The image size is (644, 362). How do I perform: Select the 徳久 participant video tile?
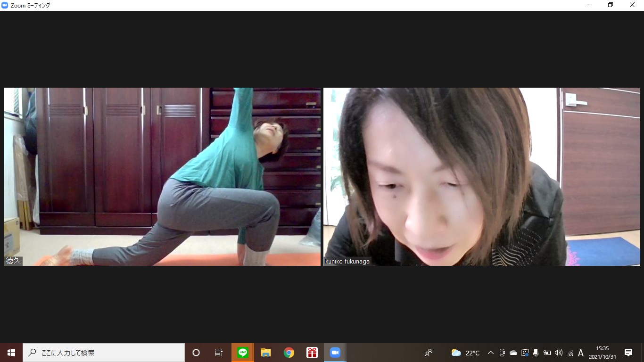point(162,177)
